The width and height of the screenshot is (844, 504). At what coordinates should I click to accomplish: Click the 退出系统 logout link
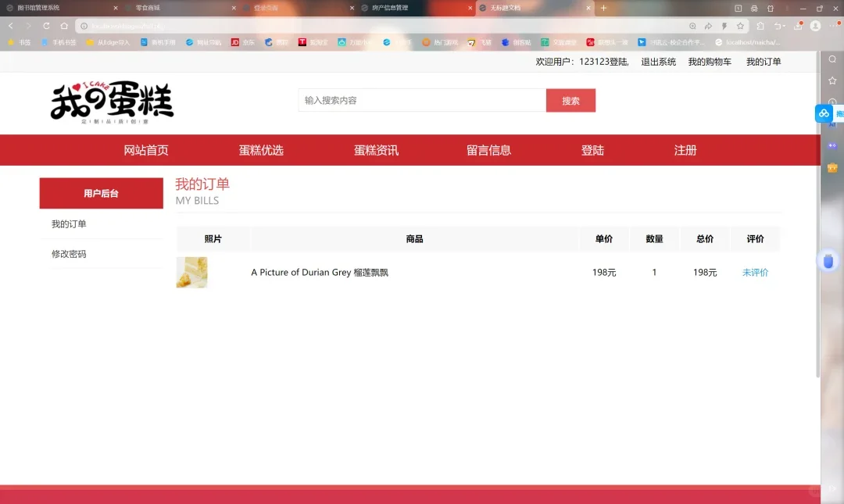657,61
